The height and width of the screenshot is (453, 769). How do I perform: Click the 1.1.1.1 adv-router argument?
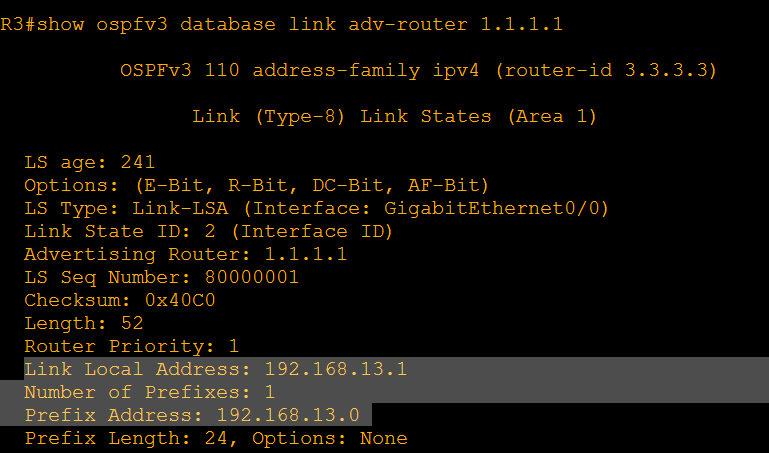click(x=521, y=24)
